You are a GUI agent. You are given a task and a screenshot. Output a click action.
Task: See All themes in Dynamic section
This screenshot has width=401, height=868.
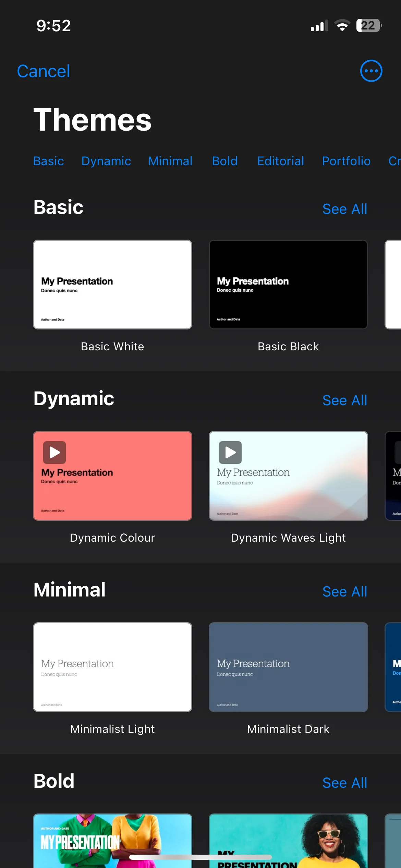345,400
